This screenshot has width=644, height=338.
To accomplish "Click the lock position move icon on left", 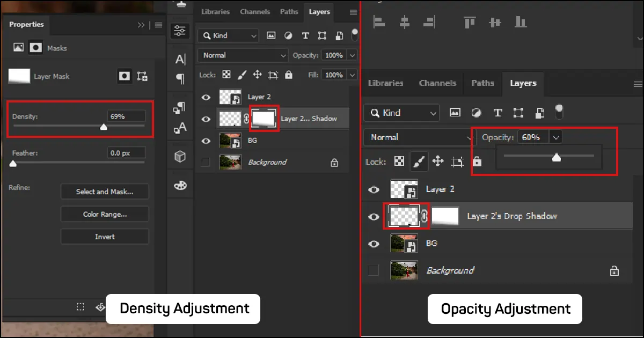I will [x=257, y=75].
